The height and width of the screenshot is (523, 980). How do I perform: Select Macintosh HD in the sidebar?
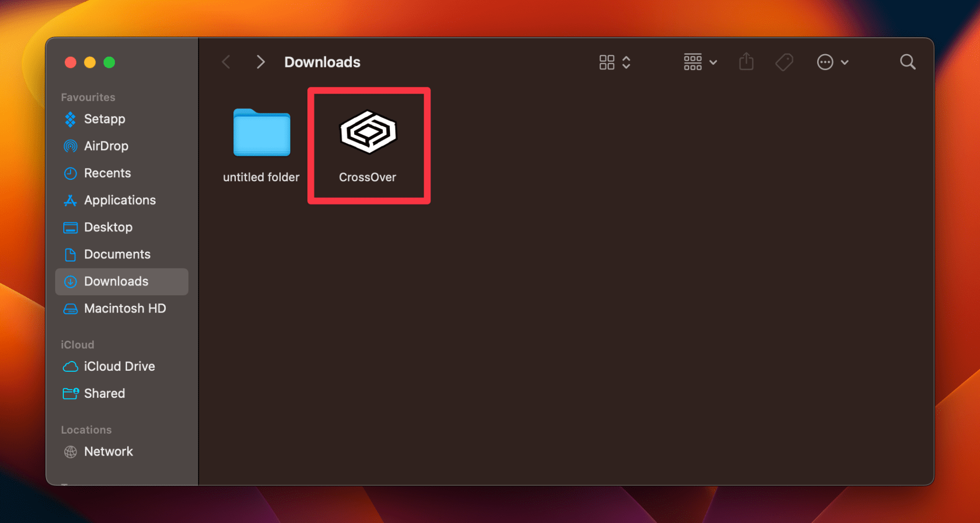(125, 308)
